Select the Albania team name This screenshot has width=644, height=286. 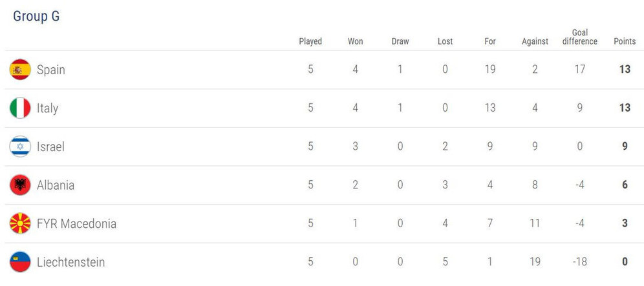pyautogui.click(x=55, y=185)
